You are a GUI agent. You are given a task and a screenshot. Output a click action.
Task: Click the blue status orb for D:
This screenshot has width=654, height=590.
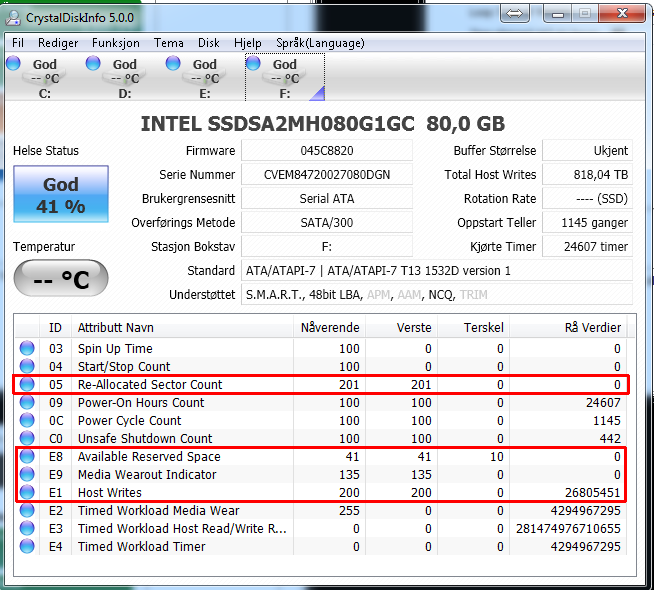point(93,63)
